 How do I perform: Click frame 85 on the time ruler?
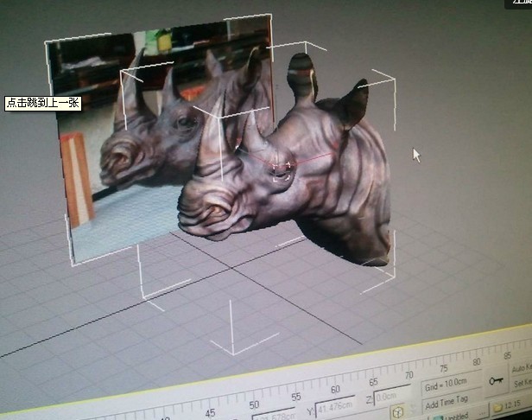508,355
